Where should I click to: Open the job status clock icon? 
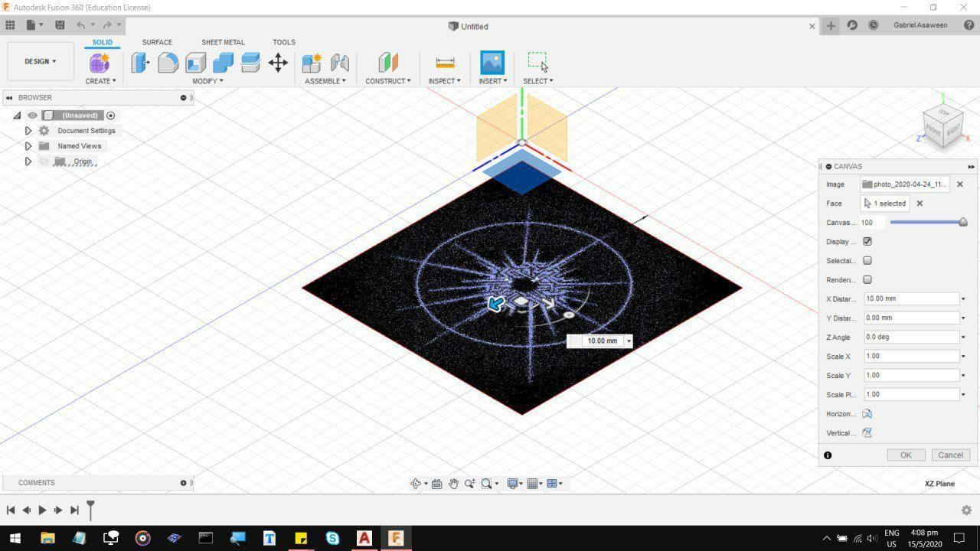point(874,25)
